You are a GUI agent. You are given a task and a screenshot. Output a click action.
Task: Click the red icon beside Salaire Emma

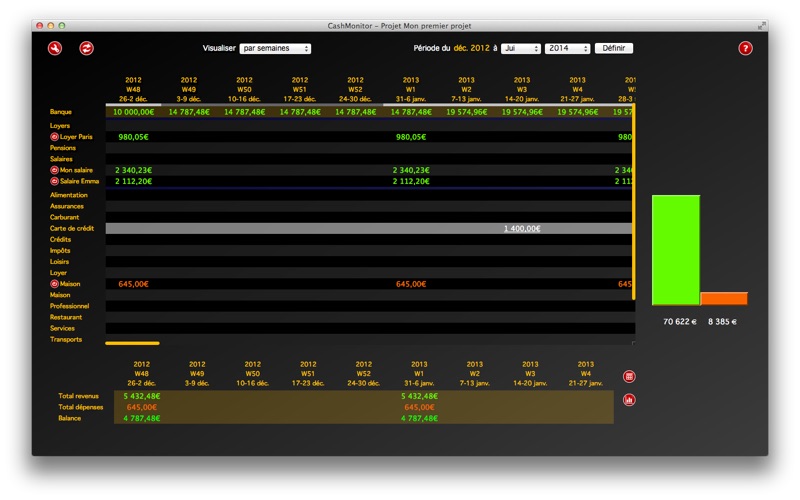54,182
